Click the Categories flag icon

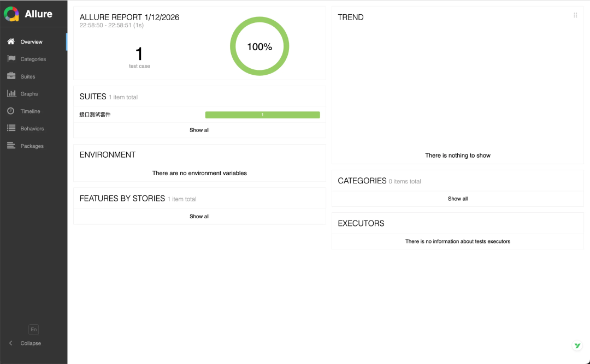point(11,58)
